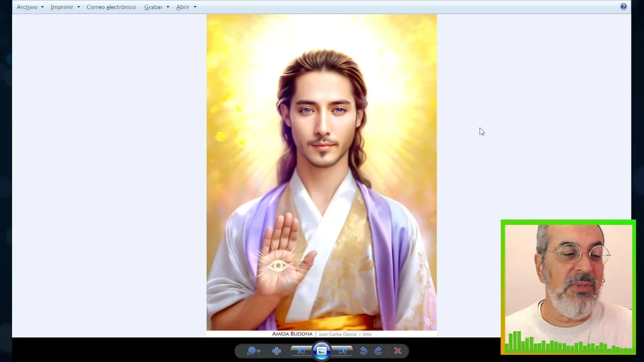Rotate the image clockwise
Viewport: 644px width, 362px height.
(x=378, y=351)
